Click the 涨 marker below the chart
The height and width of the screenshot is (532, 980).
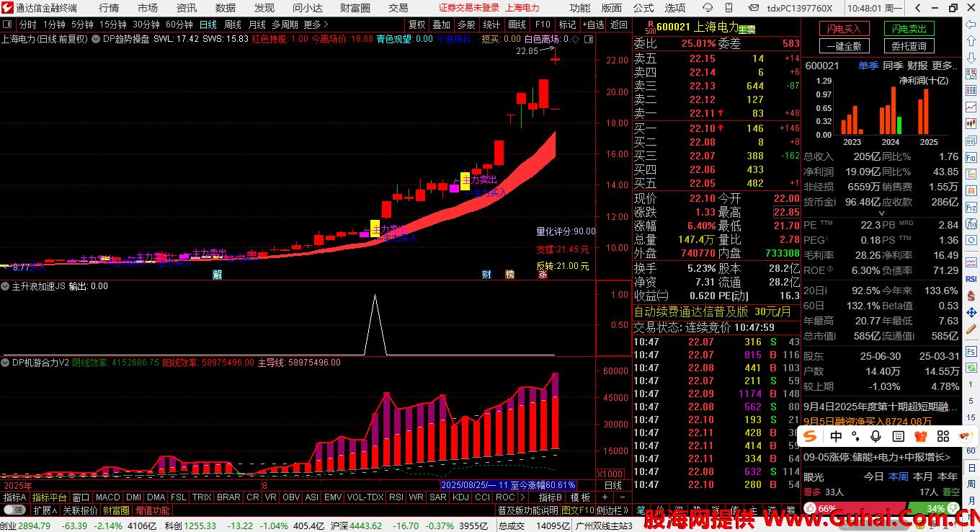pos(542,275)
